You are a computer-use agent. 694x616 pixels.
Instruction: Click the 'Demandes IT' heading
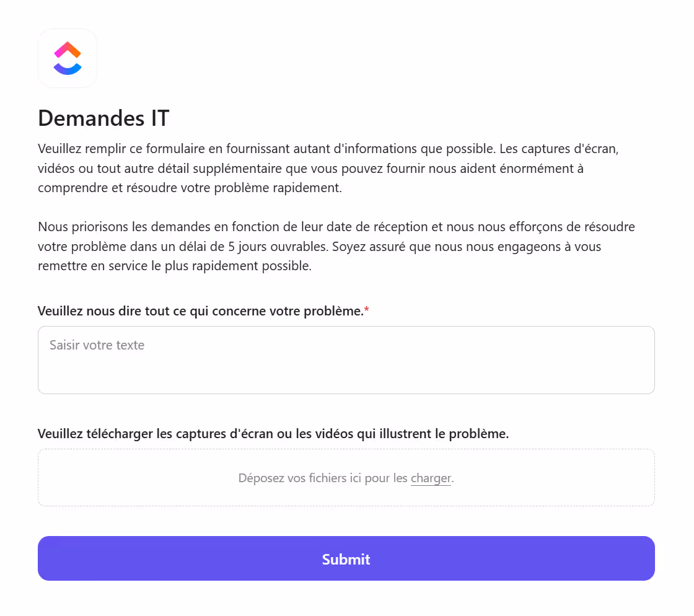103,118
